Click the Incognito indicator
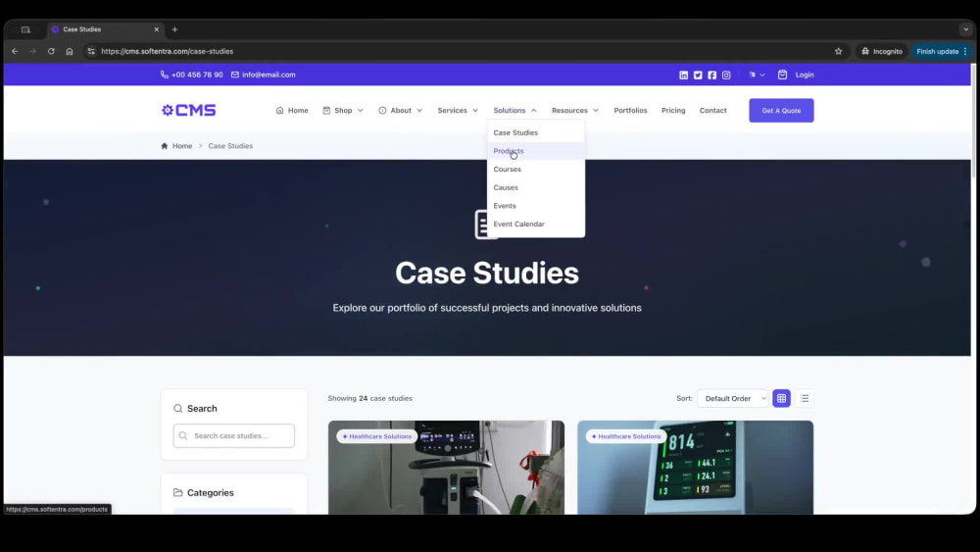Image resolution: width=980 pixels, height=552 pixels. pyautogui.click(x=881, y=51)
